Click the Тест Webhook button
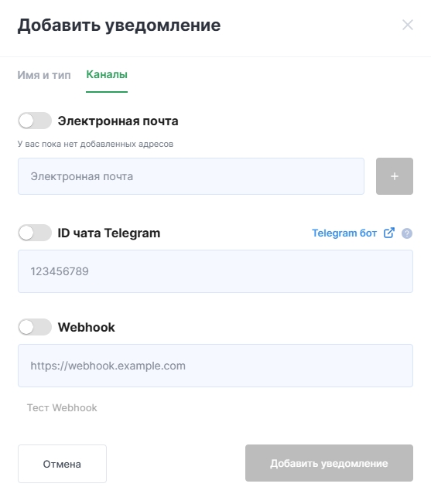Viewport: 431px width, 504px height. click(x=62, y=407)
